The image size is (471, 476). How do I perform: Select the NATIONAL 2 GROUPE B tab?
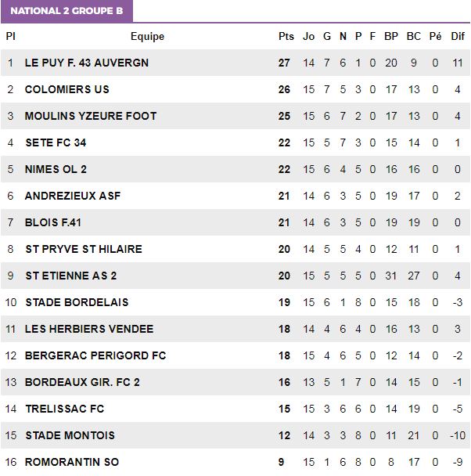click(67, 11)
